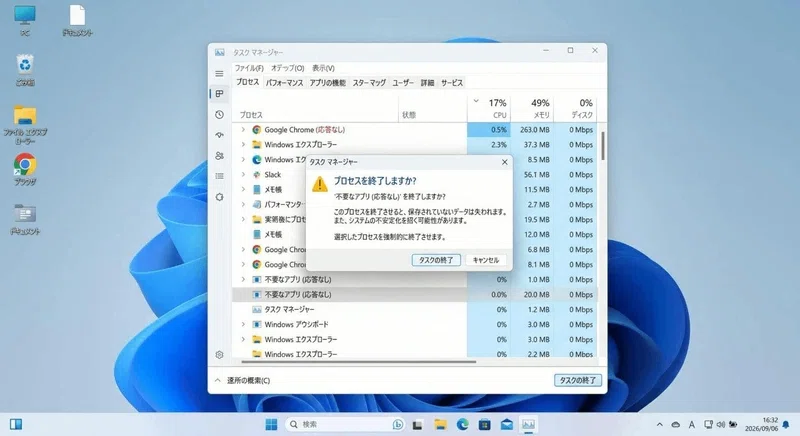Open Details page via list sidebar icon
Screen dimensions: 800x436
[x=219, y=176]
